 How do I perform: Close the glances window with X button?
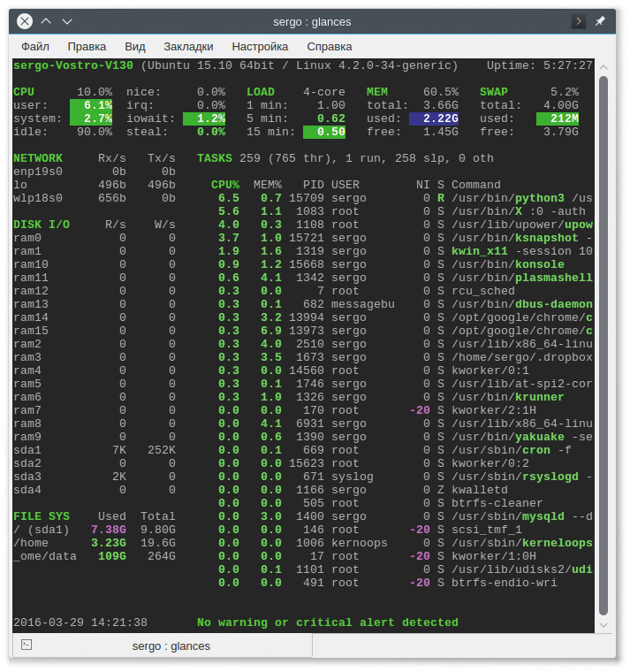pos(25,21)
